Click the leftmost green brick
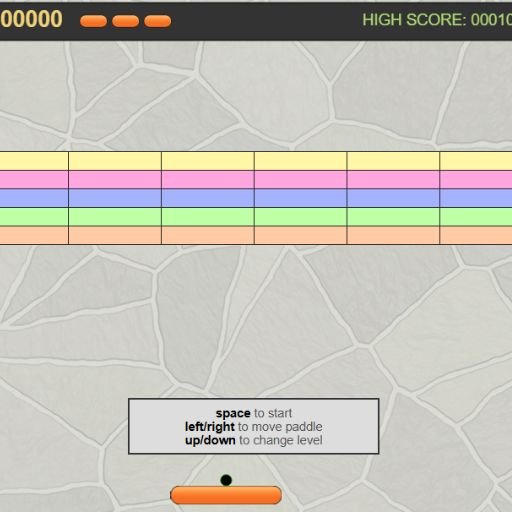512x512 pixels. point(34,217)
